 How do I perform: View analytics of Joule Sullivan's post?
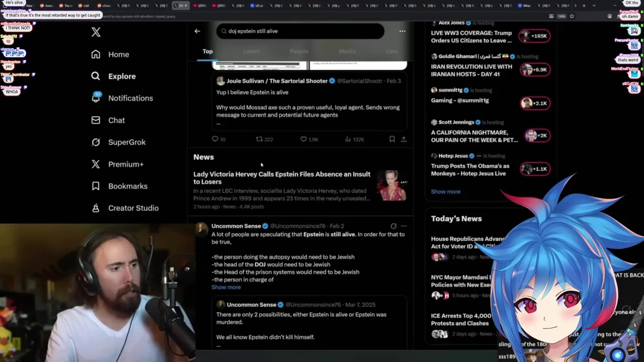pyautogui.click(x=354, y=139)
